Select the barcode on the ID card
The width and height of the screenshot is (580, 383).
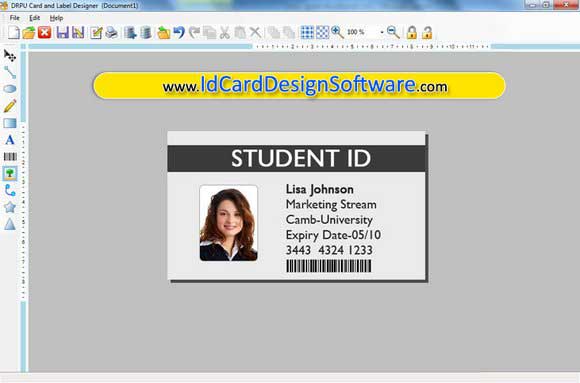[328, 266]
